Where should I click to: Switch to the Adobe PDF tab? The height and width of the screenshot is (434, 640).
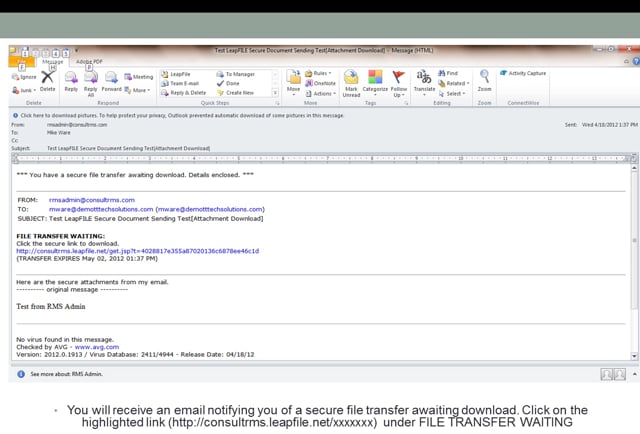click(x=89, y=62)
